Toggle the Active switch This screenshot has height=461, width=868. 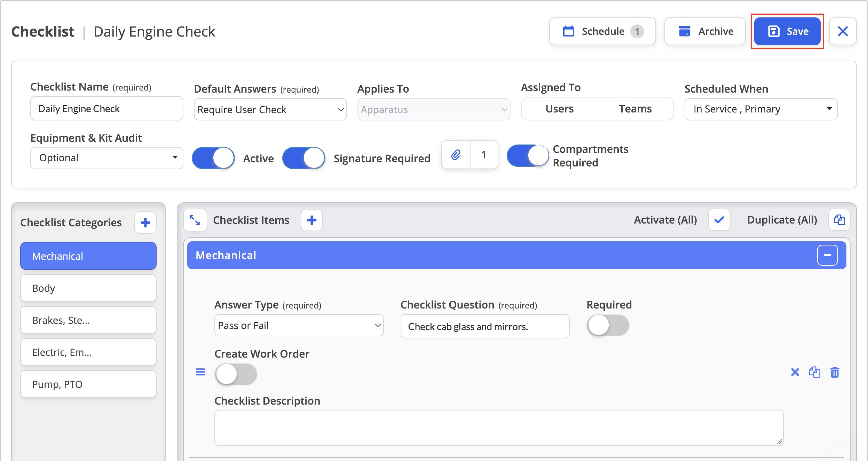(213, 158)
